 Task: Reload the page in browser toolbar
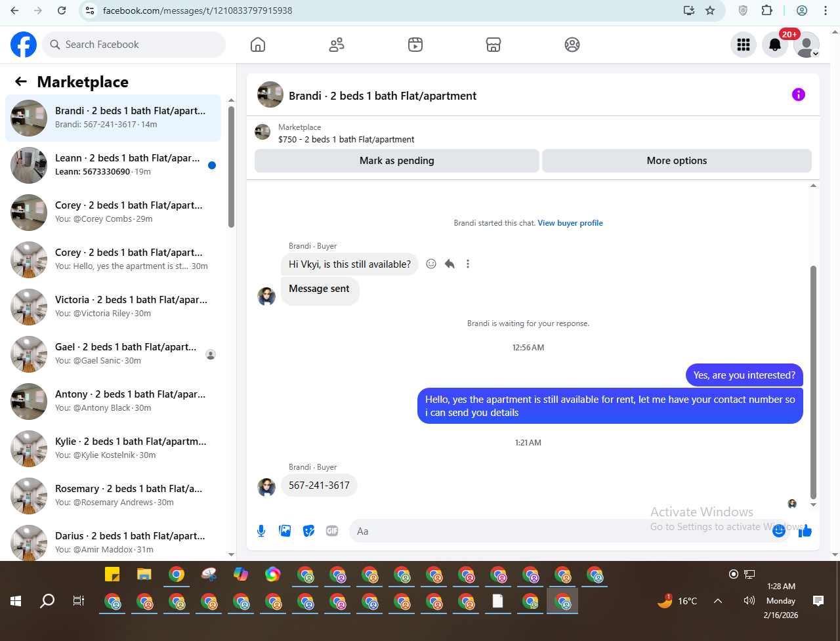coord(62,10)
